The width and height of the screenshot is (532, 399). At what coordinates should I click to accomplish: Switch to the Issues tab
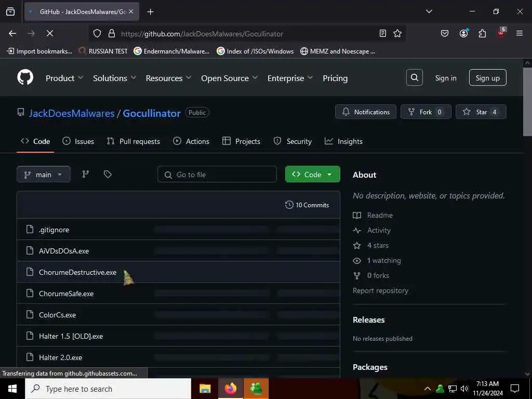[x=78, y=141]
